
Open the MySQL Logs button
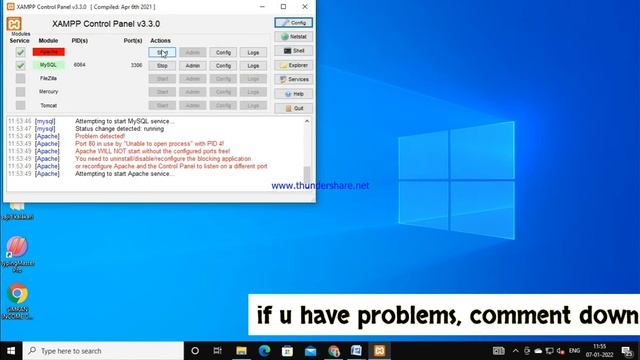[x=253, y=65]
